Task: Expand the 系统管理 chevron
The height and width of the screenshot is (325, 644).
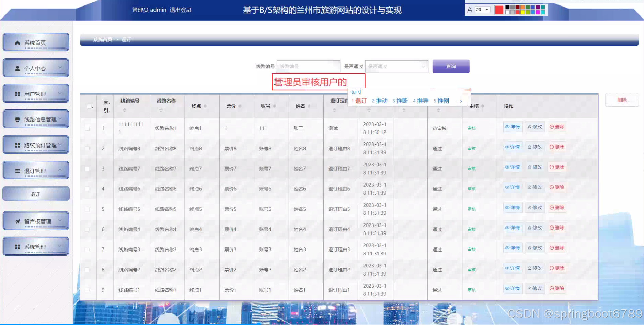Action: pyautogui.click(x=60, y=246)
